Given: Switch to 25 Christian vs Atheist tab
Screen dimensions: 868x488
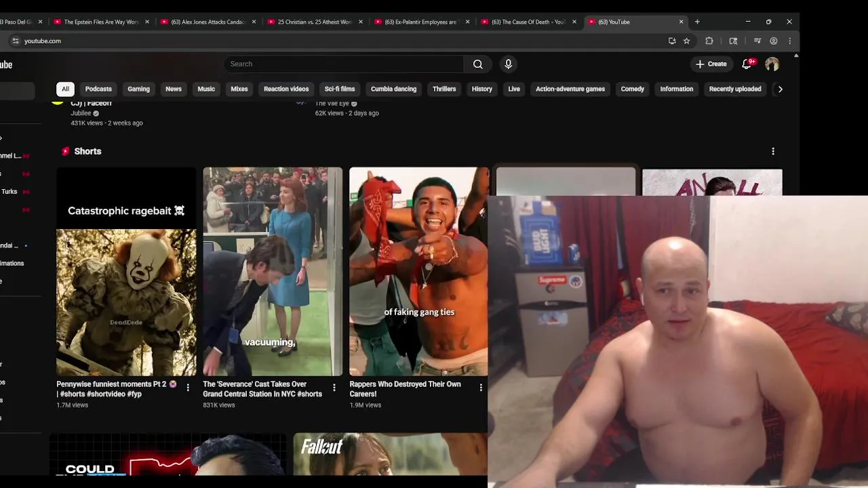Looking at the screenshot, I should (x=315, y=22).
